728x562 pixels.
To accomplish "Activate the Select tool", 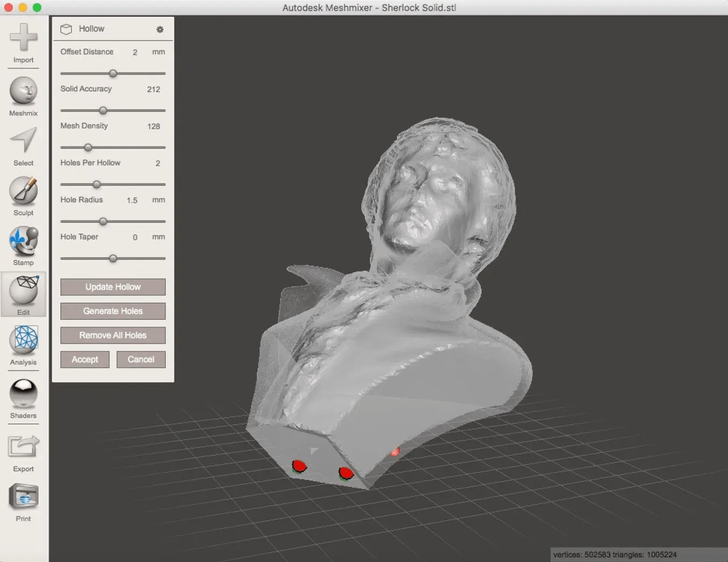I will [x=23, y=143].
